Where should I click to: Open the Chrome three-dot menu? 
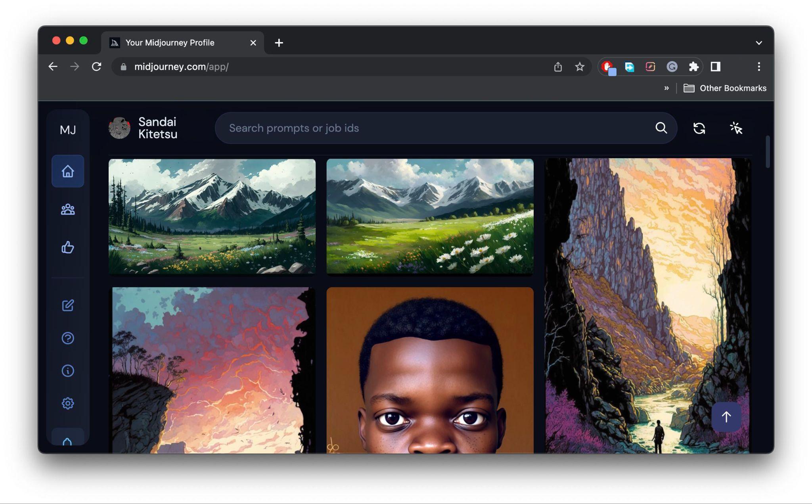tap(759, 67)
